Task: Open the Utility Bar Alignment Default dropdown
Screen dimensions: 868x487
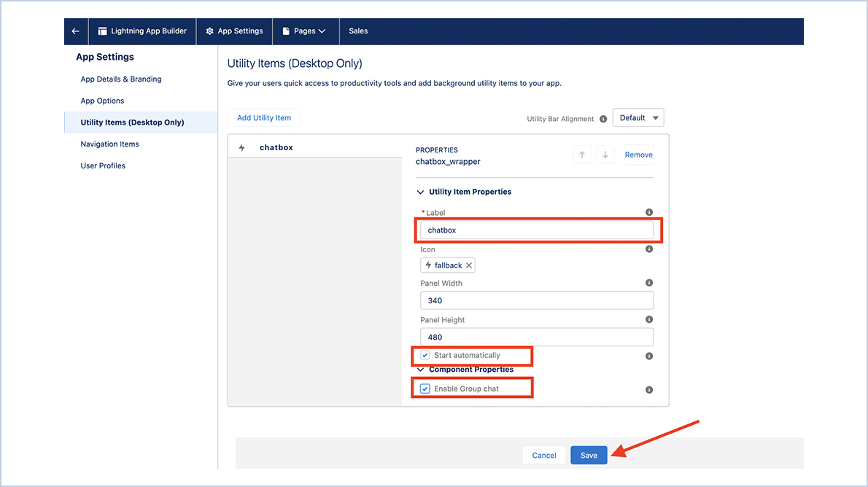Action: (x=638, y=117)
